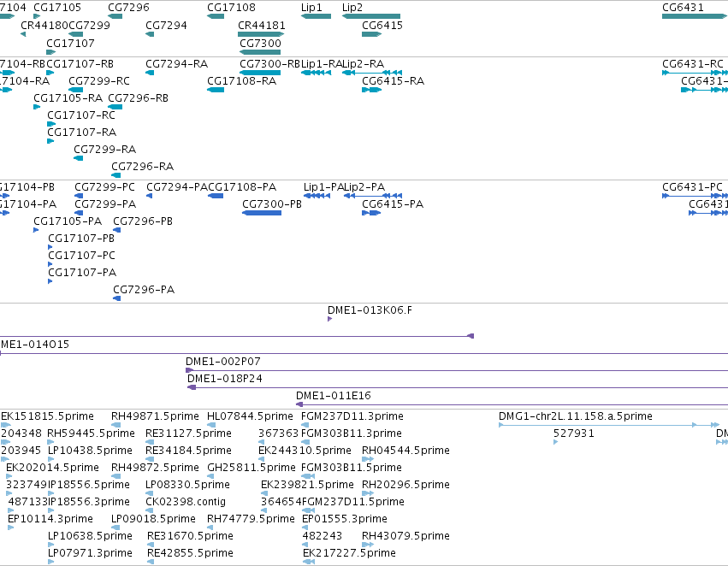
Task: Open protein CG7299-PA
Action: [x=105, y=204]
